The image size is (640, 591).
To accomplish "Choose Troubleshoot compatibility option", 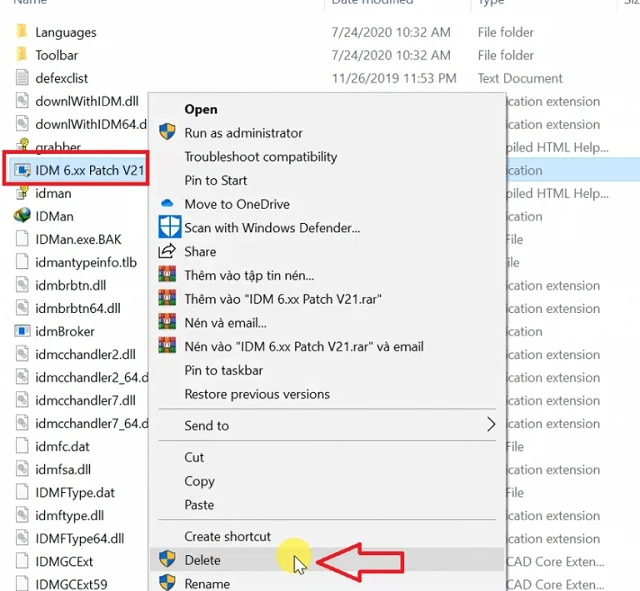I will (260, 157).
